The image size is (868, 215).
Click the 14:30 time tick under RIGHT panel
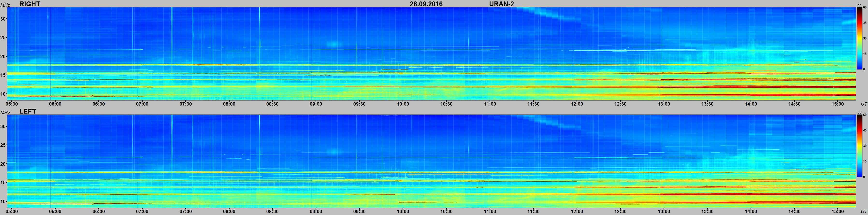click(794, 104)
